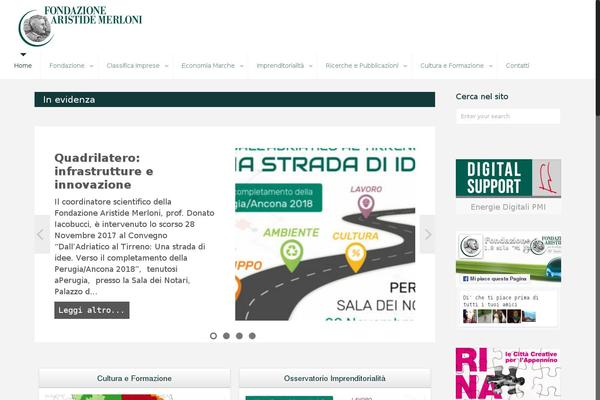This screenshot has width=600, height=400.
Task: Select the fourth carousel dot
Action: (x=252, y=336)
